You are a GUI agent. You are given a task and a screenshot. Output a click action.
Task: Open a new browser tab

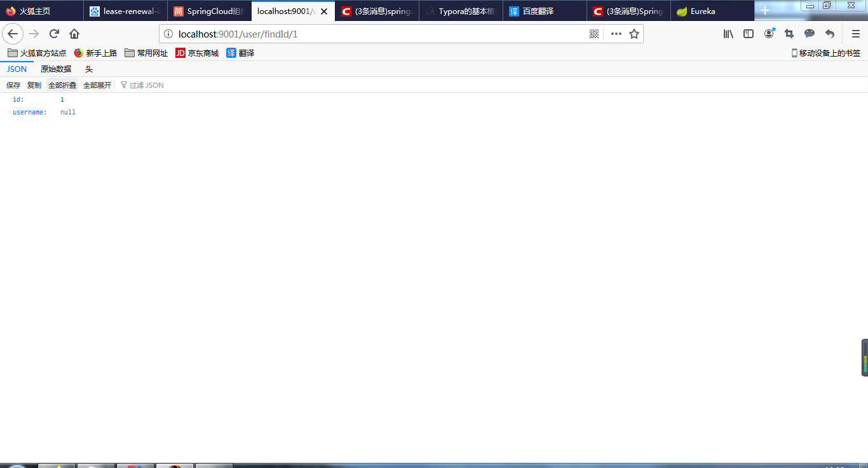click(765, 11)
